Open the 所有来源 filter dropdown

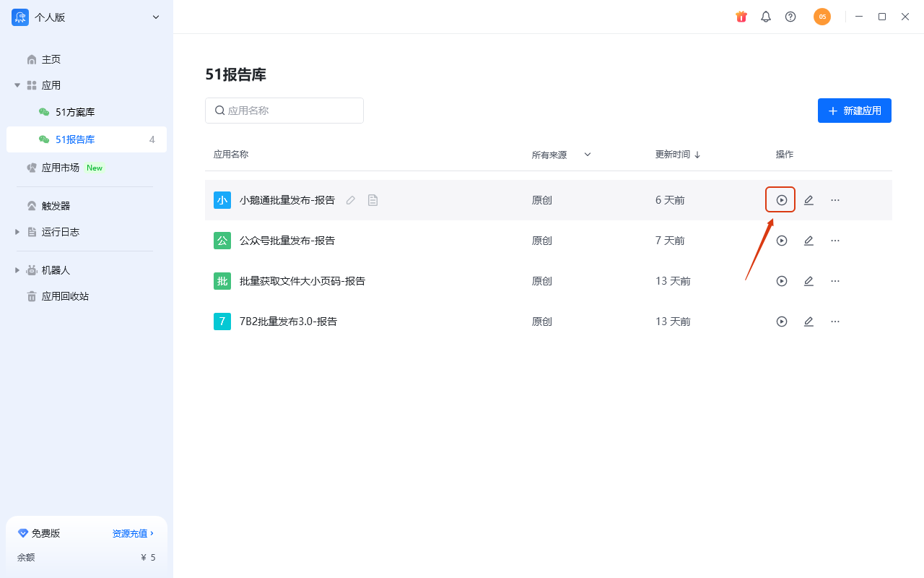[x=561, y=154]
